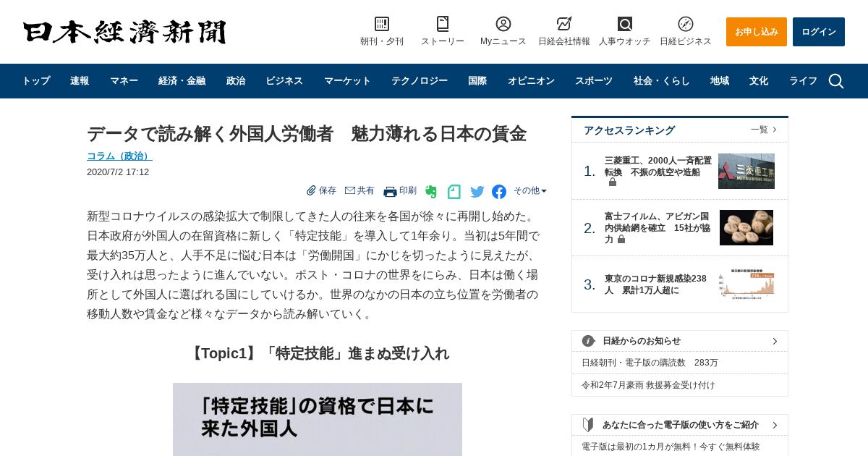868x456 pixels.
Task: Open ranking article 東京のコロナ新規感染238人
Action: point(655,284)
